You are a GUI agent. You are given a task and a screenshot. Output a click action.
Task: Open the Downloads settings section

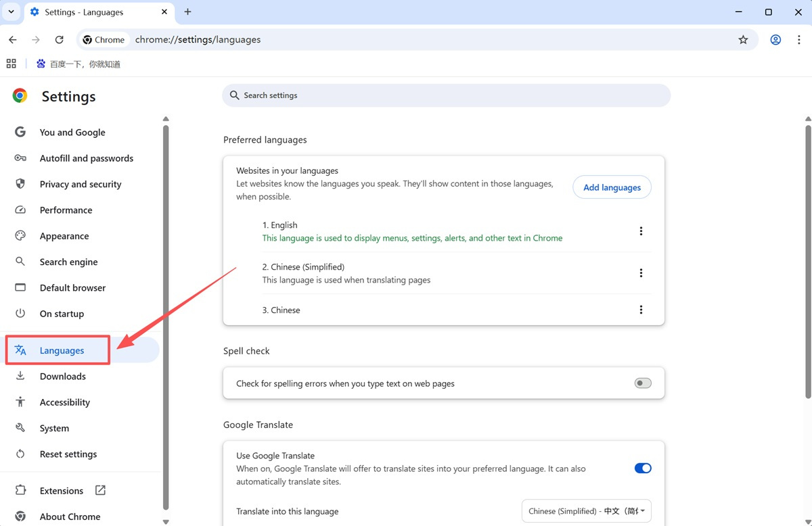(62, 377)
